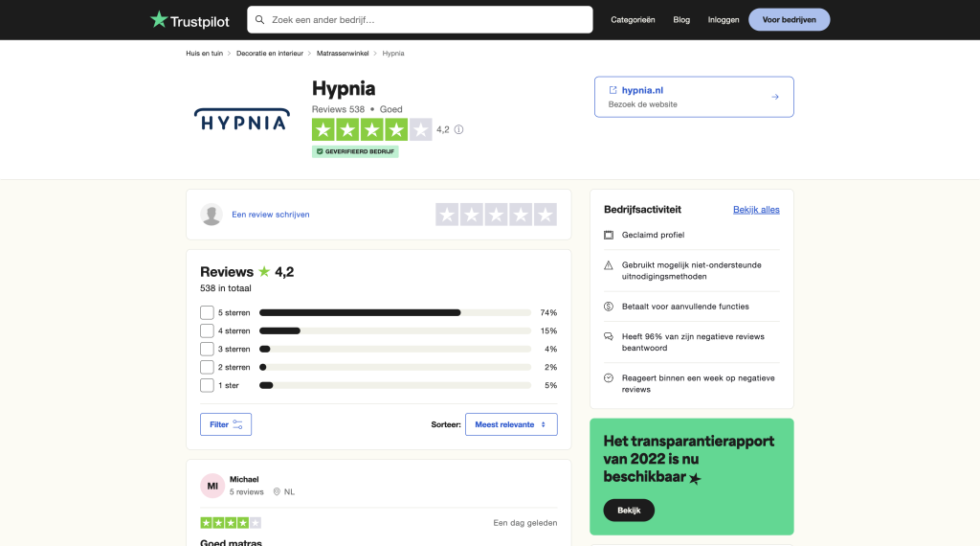Click the MI avatar of Michael

tap(212, 486)
